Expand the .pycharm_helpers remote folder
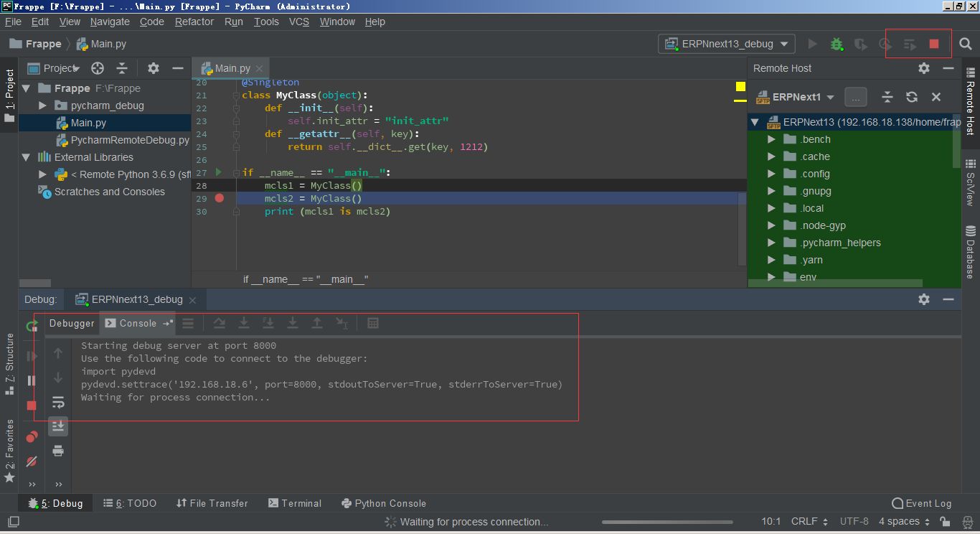This screenshot has width=980, height=534. [x=771, y=243]
